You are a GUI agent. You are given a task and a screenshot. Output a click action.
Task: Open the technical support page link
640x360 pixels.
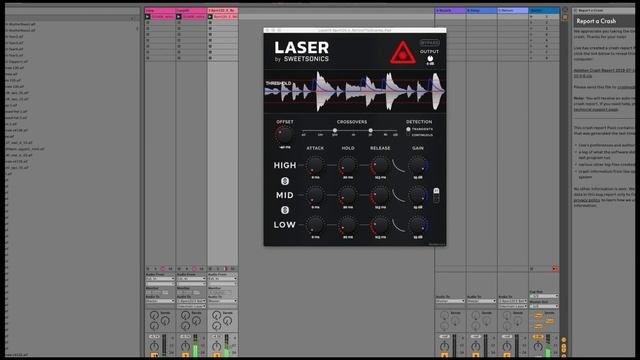tap(596, 109)
